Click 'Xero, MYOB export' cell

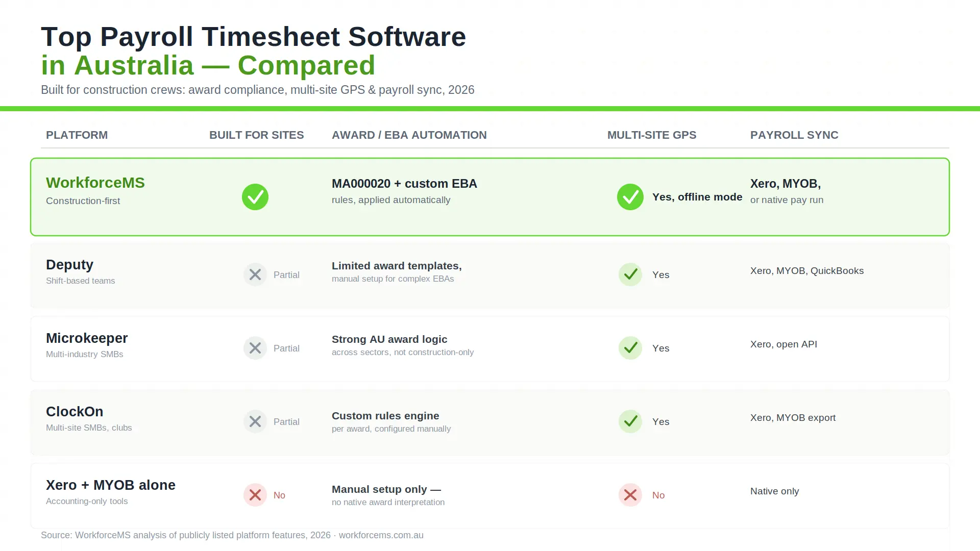point(793,418)
